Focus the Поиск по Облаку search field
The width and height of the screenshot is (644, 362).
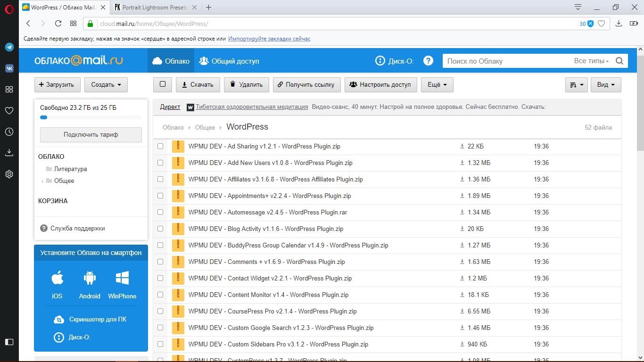coord(507,61)
